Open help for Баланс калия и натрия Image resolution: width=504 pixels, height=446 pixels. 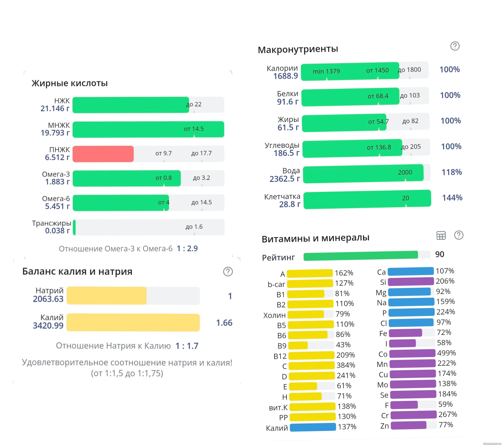point(228,271)
